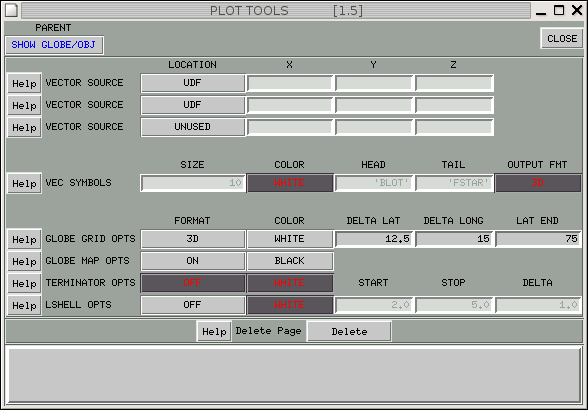The height and width of the screenshot is (410, 588).
Task: Change GLOBE MAP color BLACK
Action: 290,261
